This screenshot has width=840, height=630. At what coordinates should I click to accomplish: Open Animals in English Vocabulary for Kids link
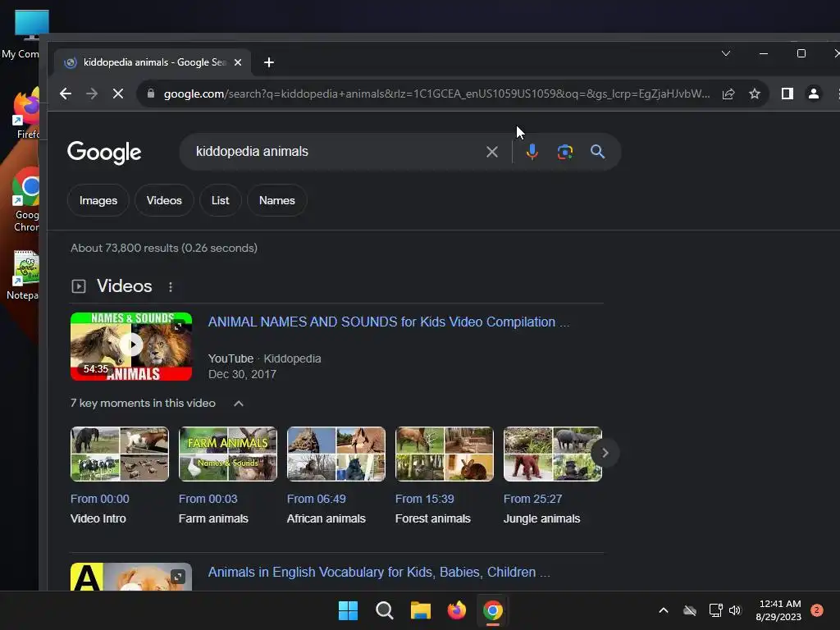point(379,572)
